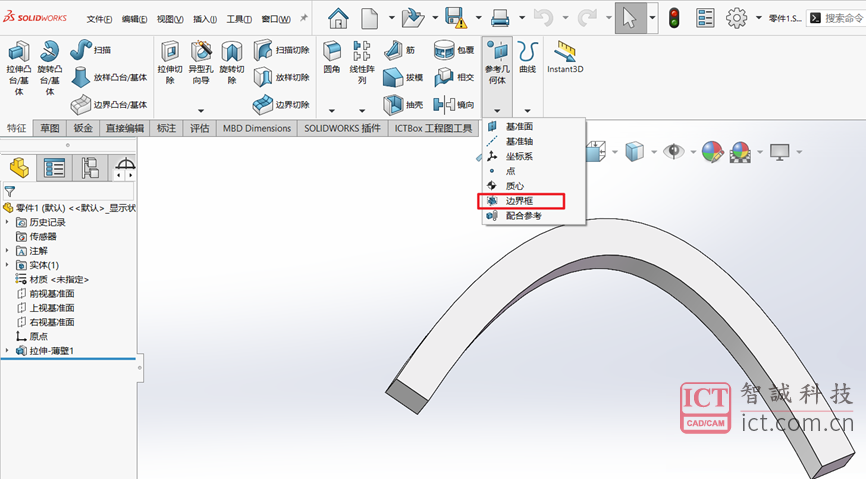Switch to the 草图 (Sketch) tab
The height and width of the screenshot is (479, 866).
[x=50, y=128]
